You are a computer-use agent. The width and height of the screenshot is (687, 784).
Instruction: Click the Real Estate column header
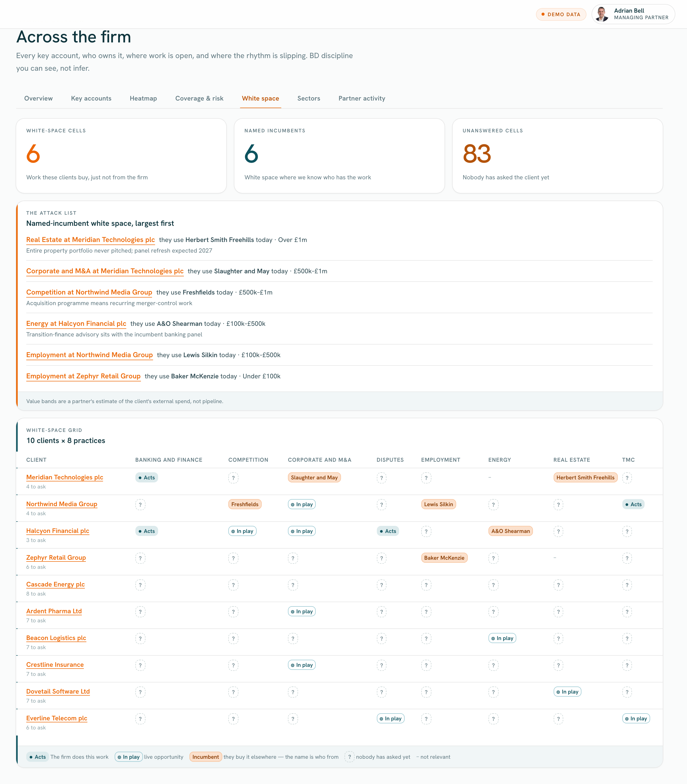[x=572, y=460]
